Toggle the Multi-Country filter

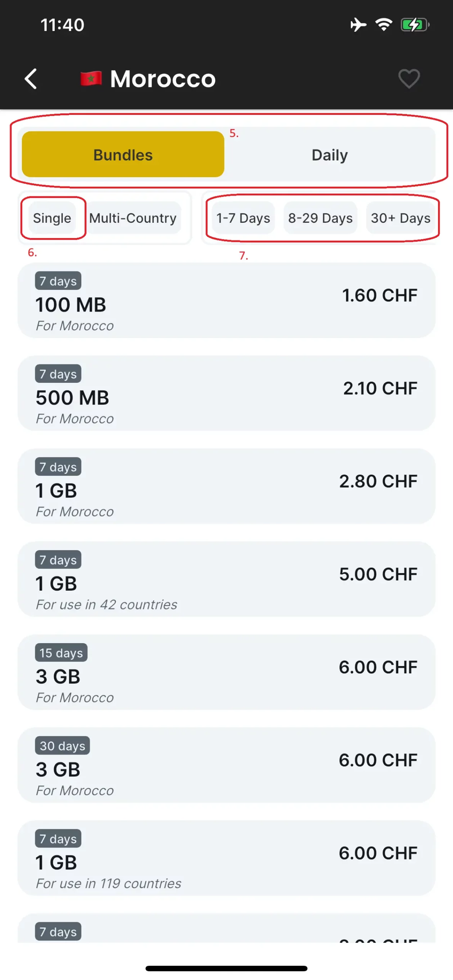pos(133,218)
